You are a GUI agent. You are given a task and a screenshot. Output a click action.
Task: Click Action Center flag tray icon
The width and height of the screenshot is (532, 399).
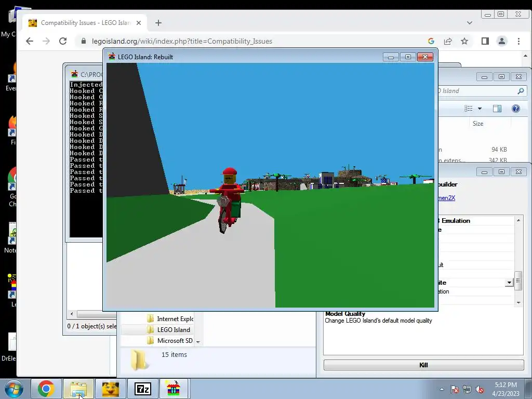click(454, 389)
